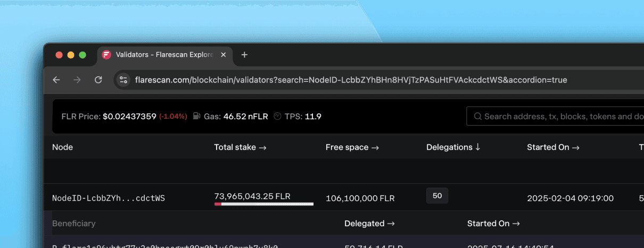Click the 50 delegations badge
Viewport: 644px width, 248px height.
click(x=437, y=196)
